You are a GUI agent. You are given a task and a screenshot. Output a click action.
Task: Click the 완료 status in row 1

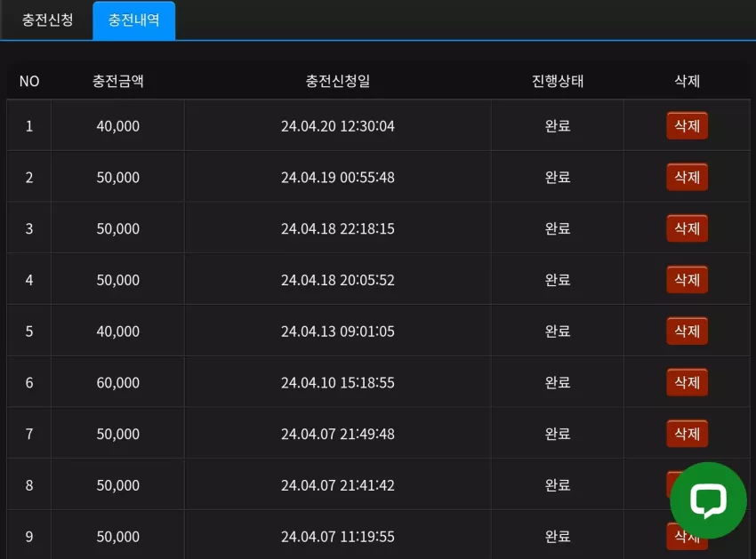[558, 126]
